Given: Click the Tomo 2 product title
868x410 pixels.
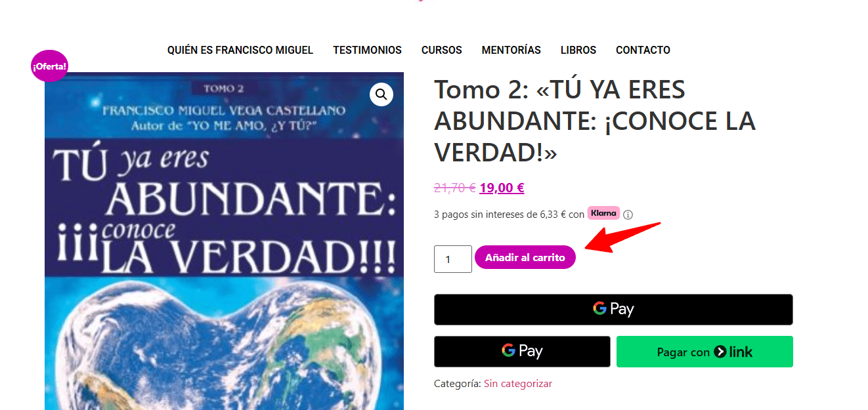Looking at the screenshot, I should coord(595,121).
